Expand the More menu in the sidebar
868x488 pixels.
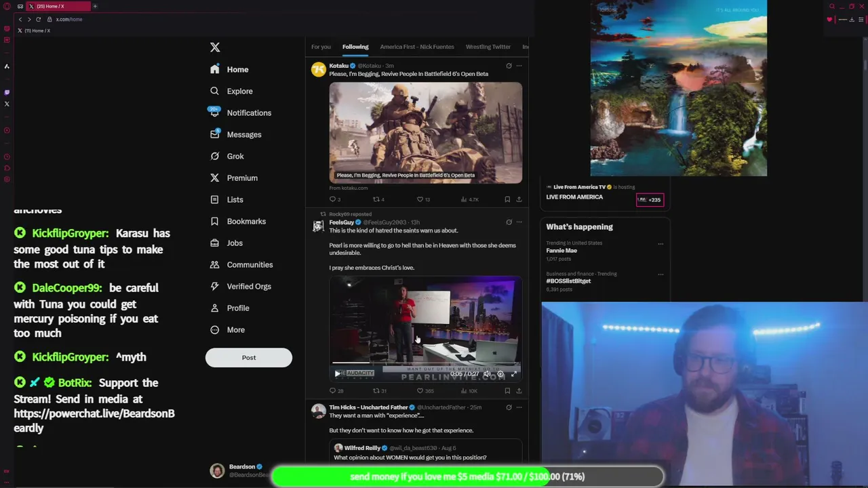click(x=227, y=329)
